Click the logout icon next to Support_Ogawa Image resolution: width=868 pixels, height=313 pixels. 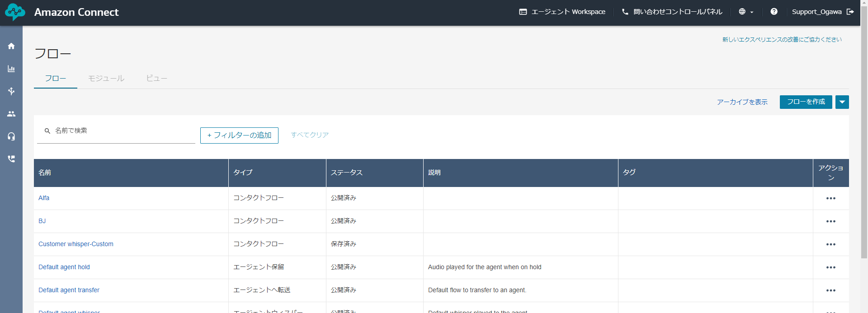(850, 12)
